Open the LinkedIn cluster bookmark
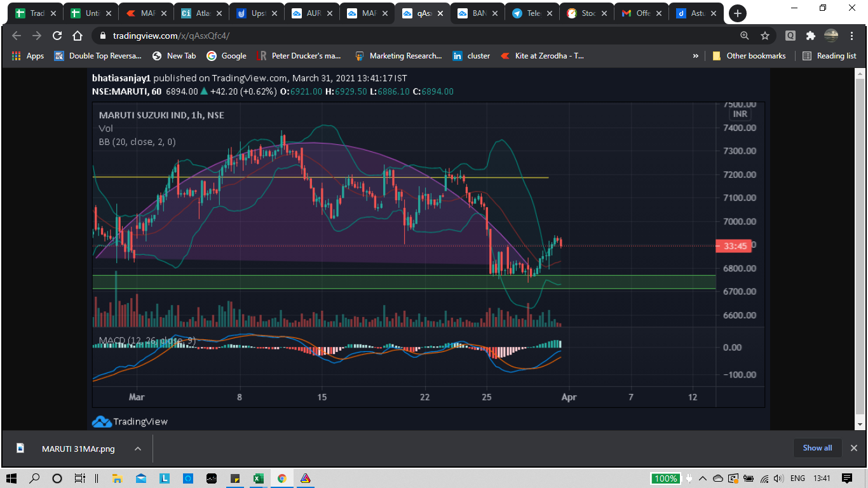The image size is (868, 488). tap(471, 56)
